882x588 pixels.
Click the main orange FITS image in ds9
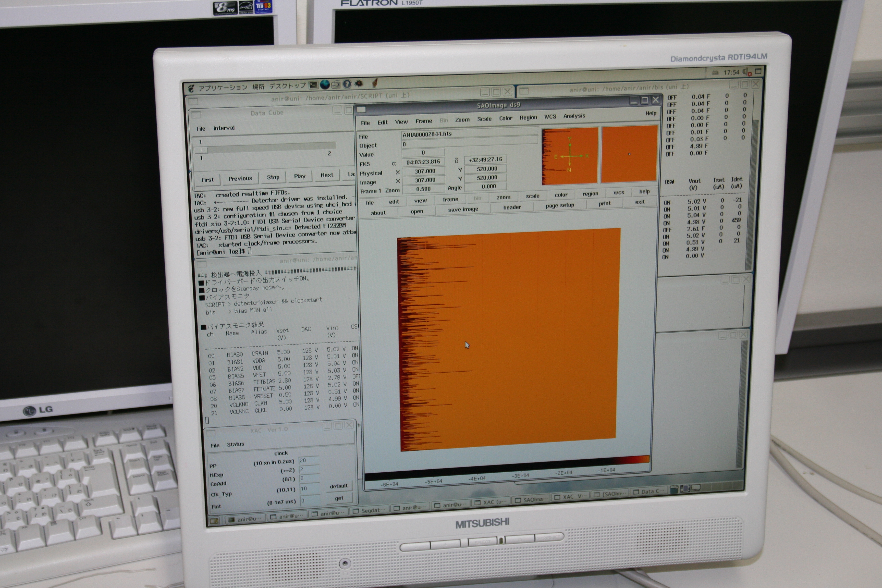508,339
